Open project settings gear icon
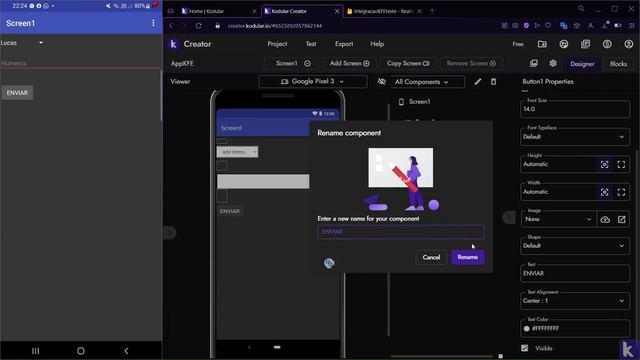 (x=553, y=63)
